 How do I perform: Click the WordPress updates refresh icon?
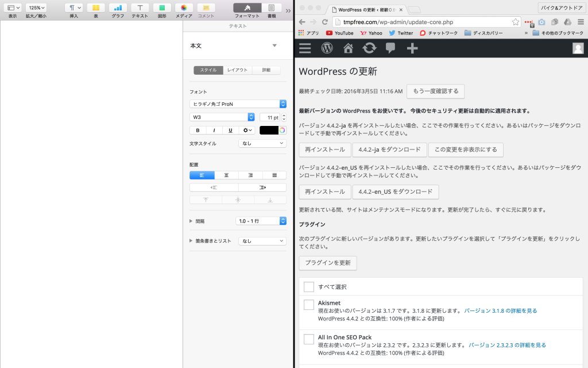(x=369, y=48)
